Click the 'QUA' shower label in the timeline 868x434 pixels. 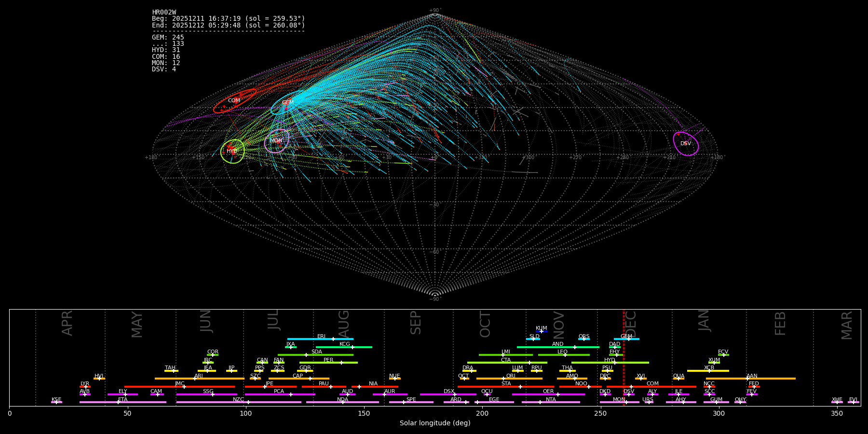[678, 376]
